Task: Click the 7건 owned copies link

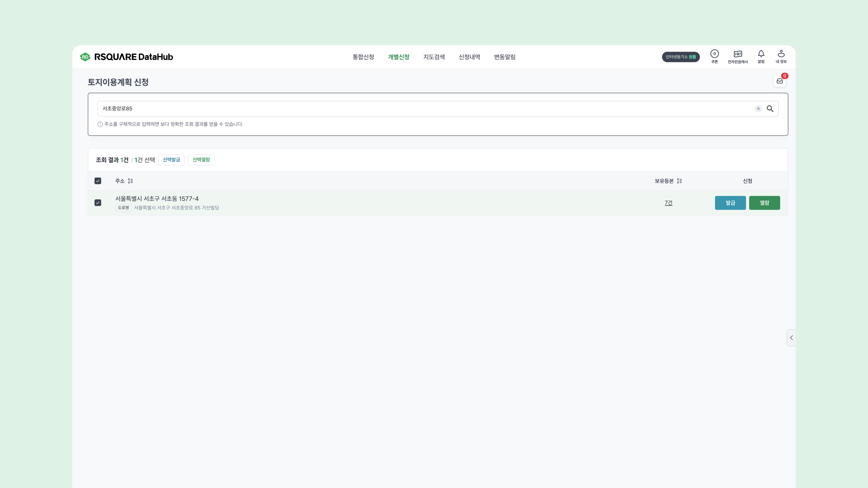Action: (x=668, y=203)
